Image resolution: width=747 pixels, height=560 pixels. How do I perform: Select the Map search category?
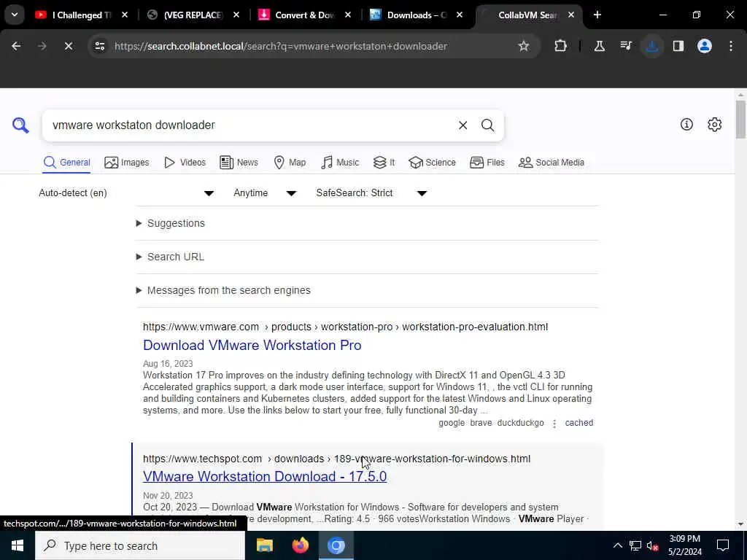click(290, 163)
